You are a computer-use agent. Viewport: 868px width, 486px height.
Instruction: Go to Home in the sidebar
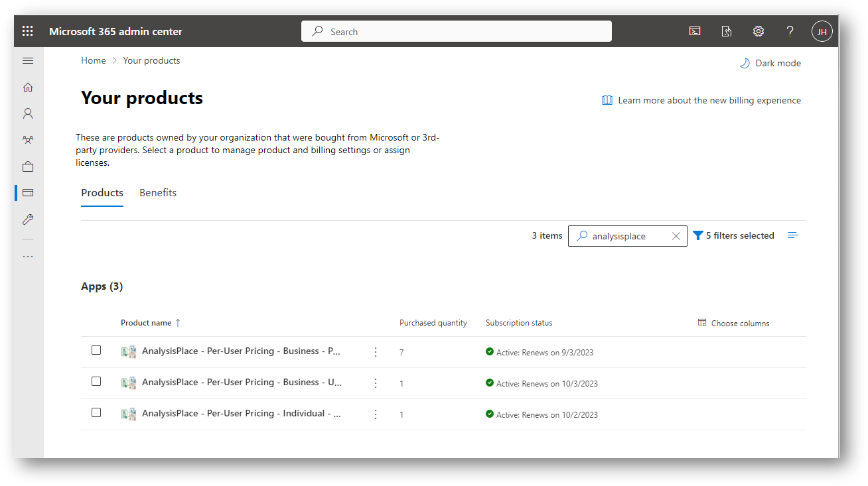[x=28, y=87]
